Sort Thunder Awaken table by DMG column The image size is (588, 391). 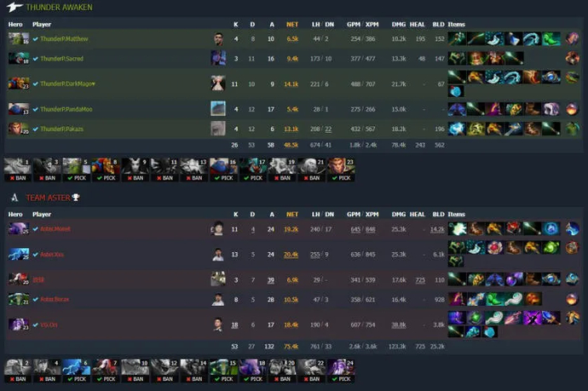[399, 25]
